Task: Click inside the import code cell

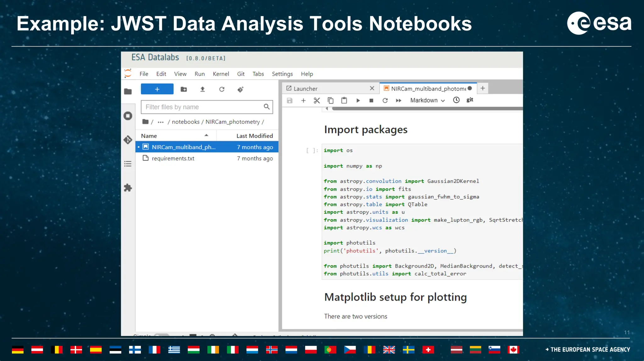Action: tap(422, 212)
